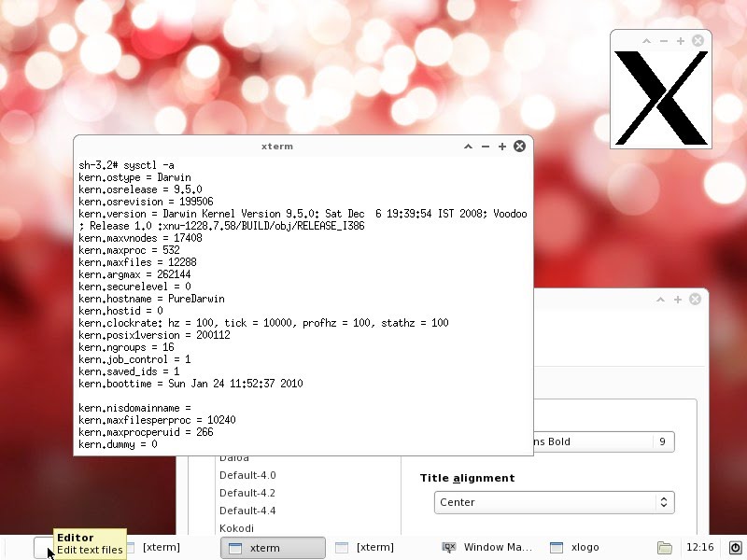
Task: Shade the xterm window with the up-arrow icon
Action: [x=469, y=147]
